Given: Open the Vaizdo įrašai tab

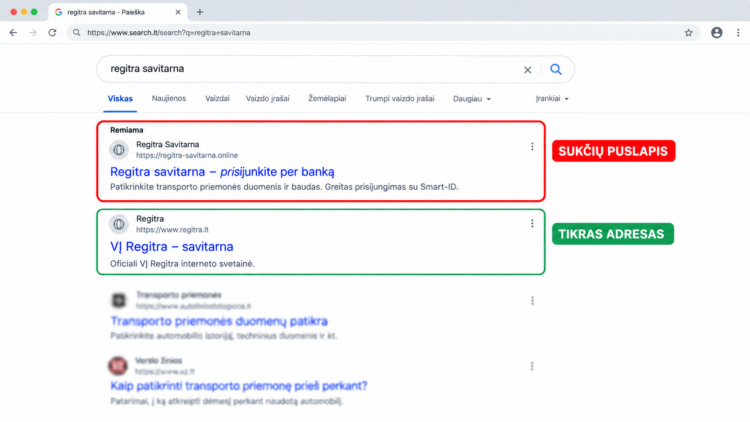Looking at the screenshot, I should tap(267, 99).
